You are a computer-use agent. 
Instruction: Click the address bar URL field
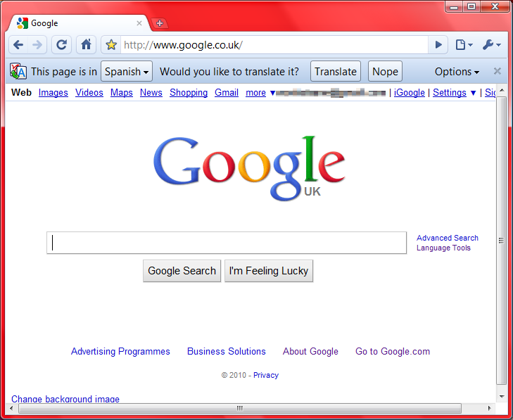[274, 45]
